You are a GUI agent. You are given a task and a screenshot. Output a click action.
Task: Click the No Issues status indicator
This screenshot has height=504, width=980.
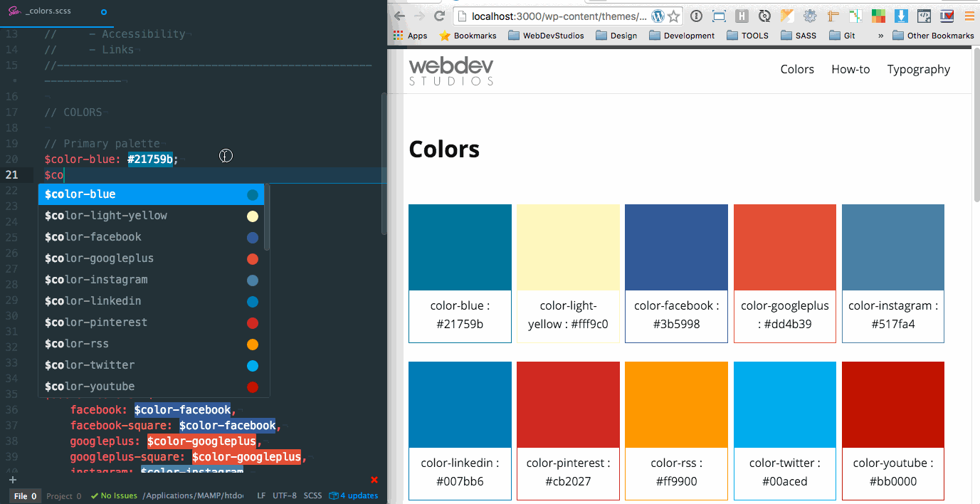(x=114, y=496)
